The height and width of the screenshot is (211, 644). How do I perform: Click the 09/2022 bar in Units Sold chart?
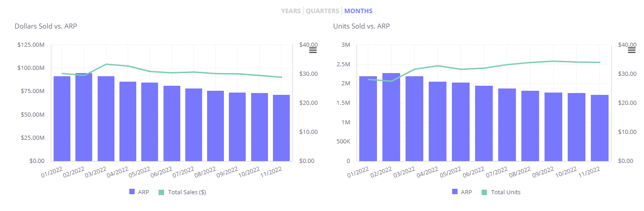click(x=553, y=128)
